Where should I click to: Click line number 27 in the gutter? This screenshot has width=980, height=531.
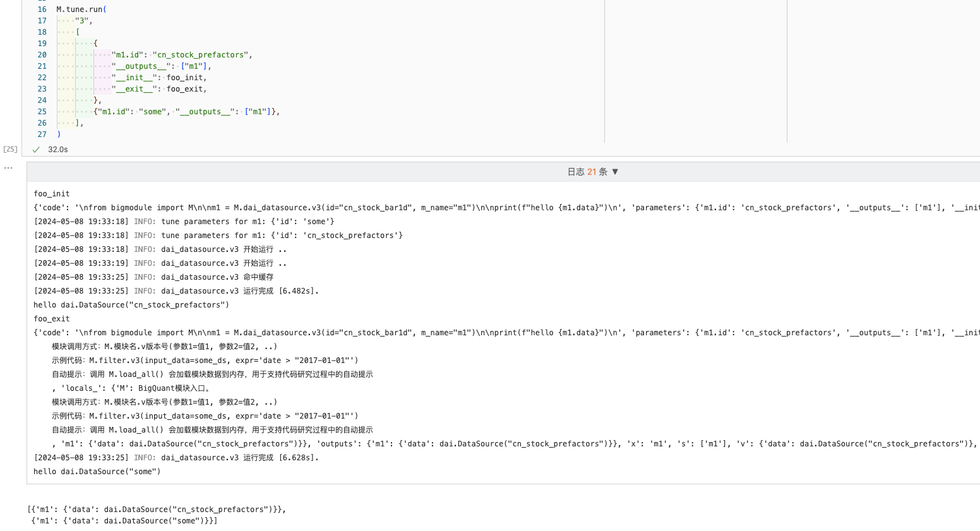[x=42, y=134]
